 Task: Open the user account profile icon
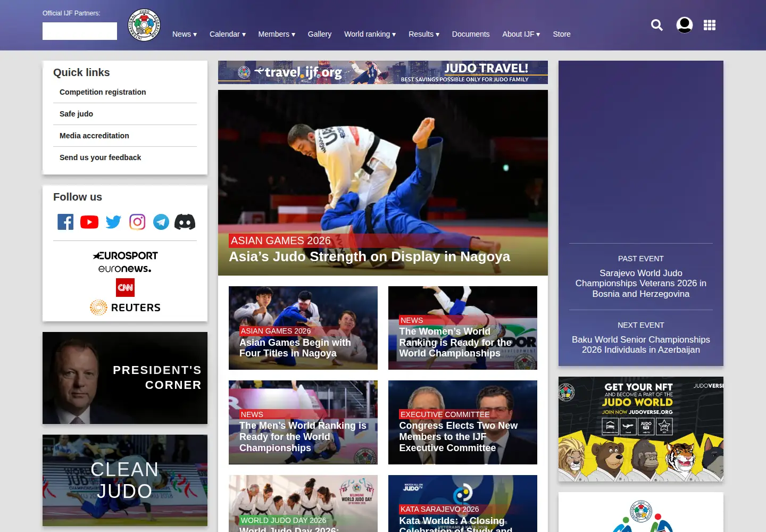click(685, 25)
